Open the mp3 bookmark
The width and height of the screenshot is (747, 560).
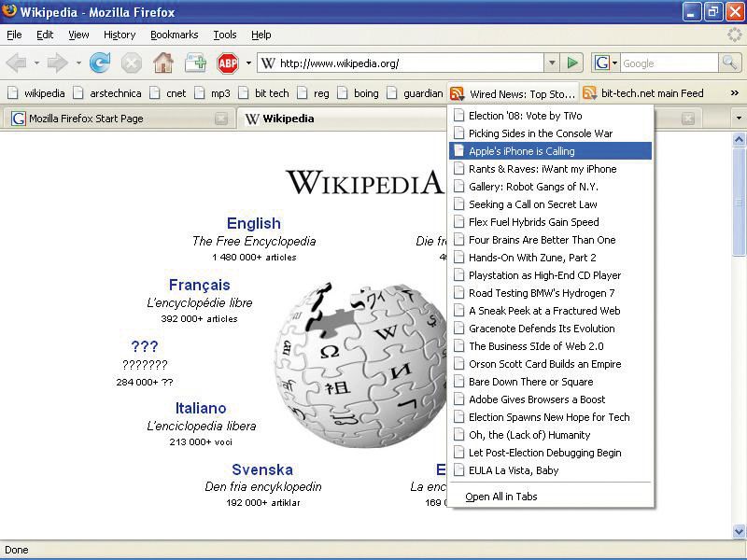click(x=213, y=93)
